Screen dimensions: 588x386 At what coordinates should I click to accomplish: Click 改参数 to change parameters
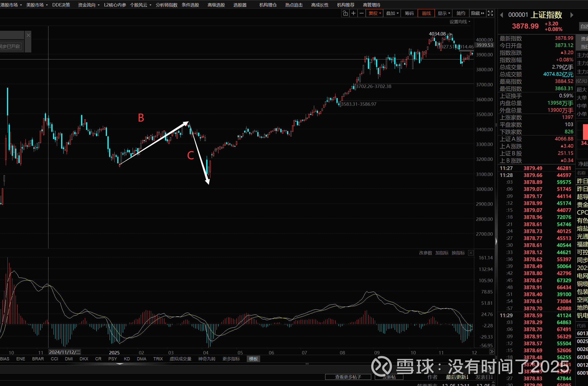[425, 253]
